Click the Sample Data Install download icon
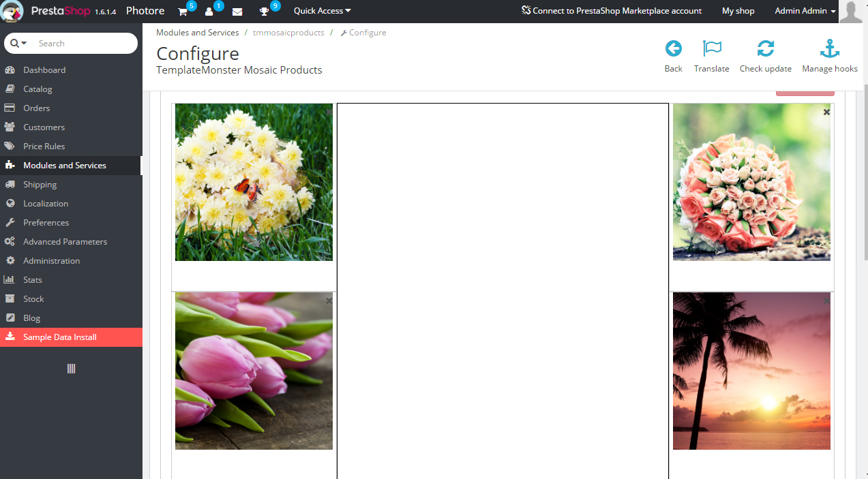The height and width of the screenshot is (479, 868). 10,337
